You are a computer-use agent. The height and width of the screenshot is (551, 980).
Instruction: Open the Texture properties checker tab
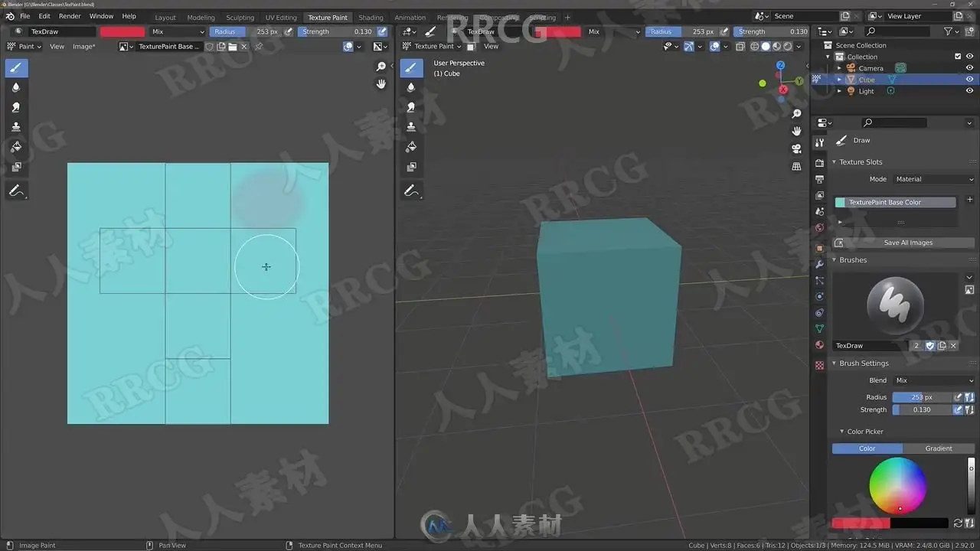coord(819,366)
